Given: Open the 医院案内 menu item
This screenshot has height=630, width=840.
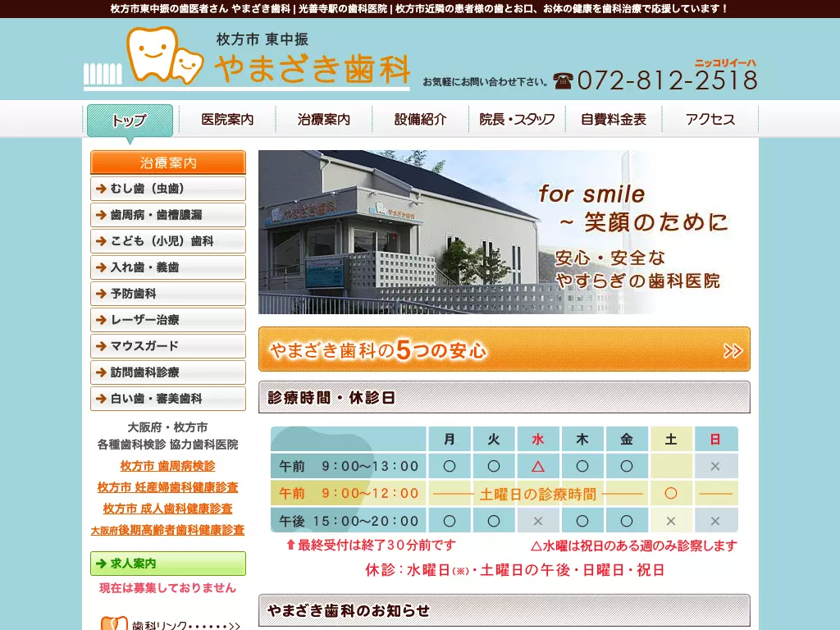Looking at the screenshot, I should point(227,120).
